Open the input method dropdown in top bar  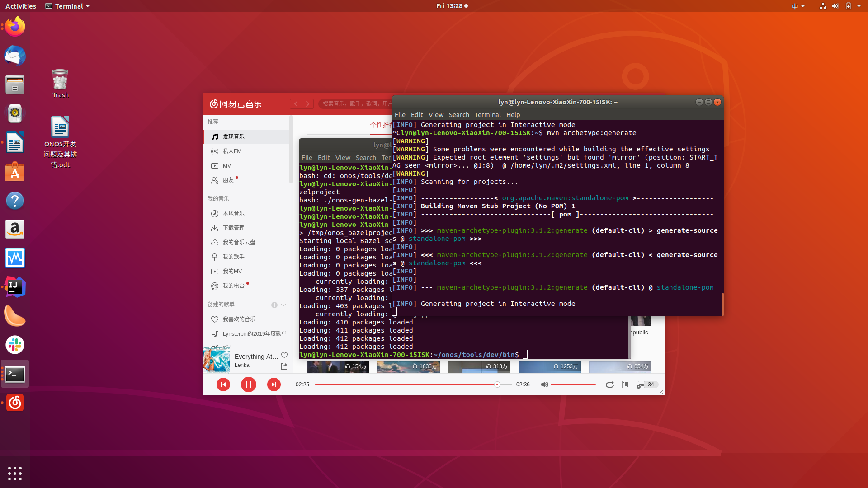point(798,6)
